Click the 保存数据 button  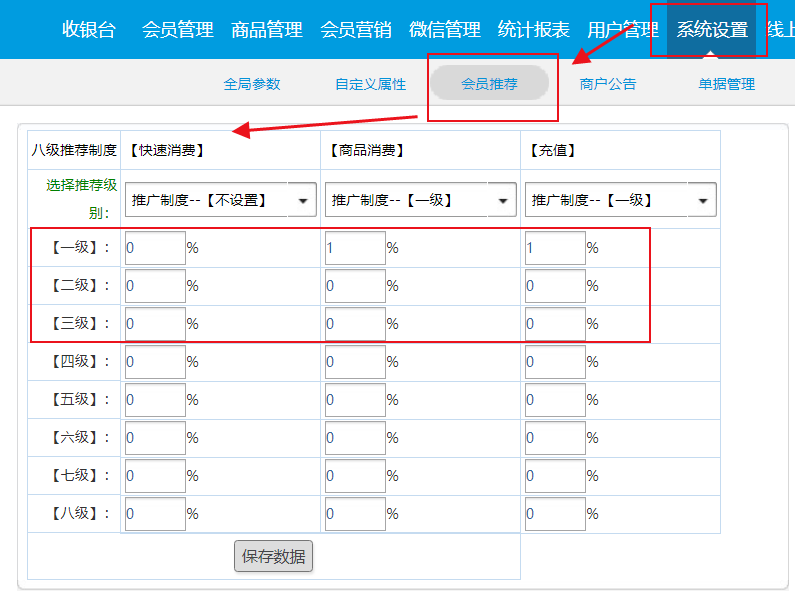tap(273, 557)
